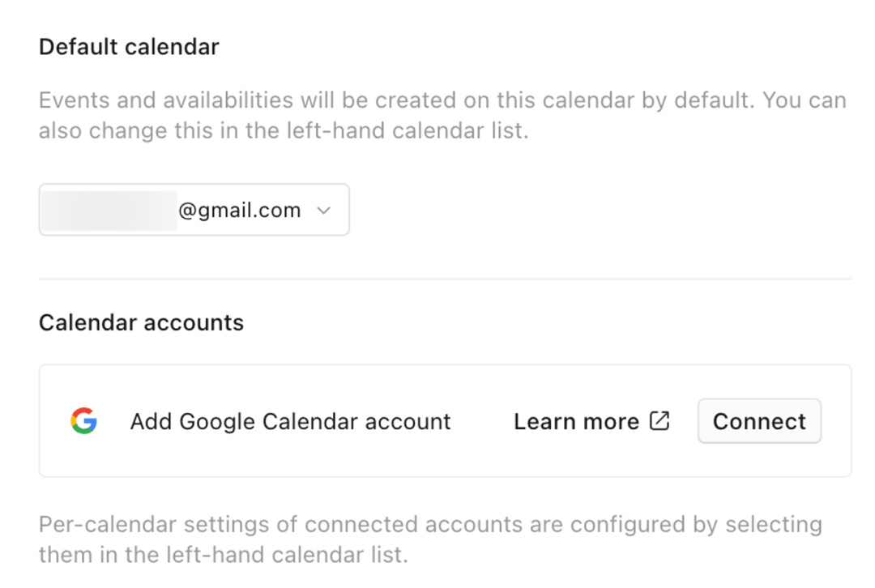
Task: Click the chevron arrow in the default calendar selector
Action: [324, 211]
